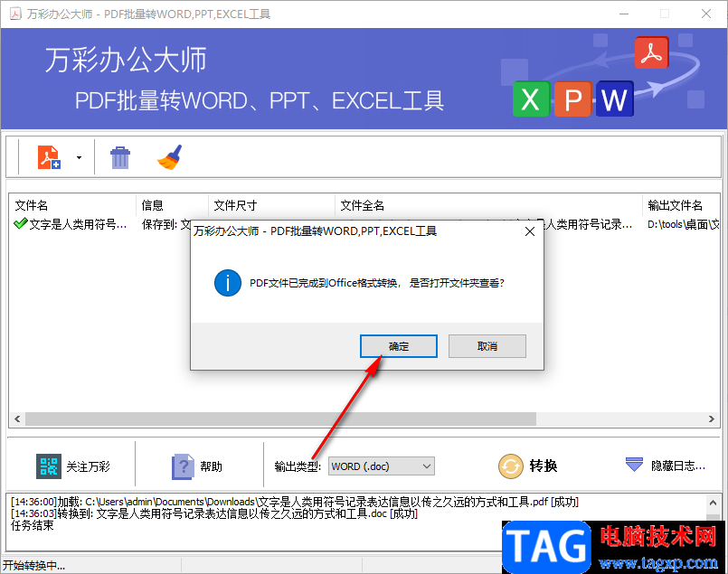728x574 pixels.
Task: Click the horizontal scrollbar right arrow
Action: (x=712, y=419)
